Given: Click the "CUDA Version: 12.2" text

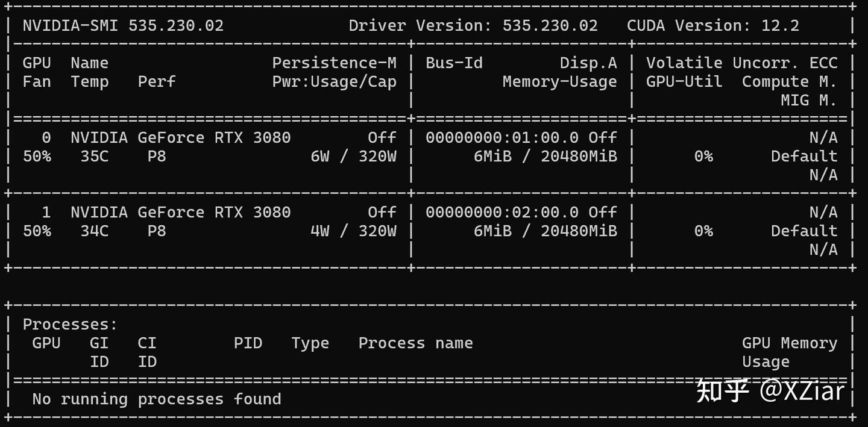Looking at the screenshot, I should pyautogui.click(x=713, y=25).
